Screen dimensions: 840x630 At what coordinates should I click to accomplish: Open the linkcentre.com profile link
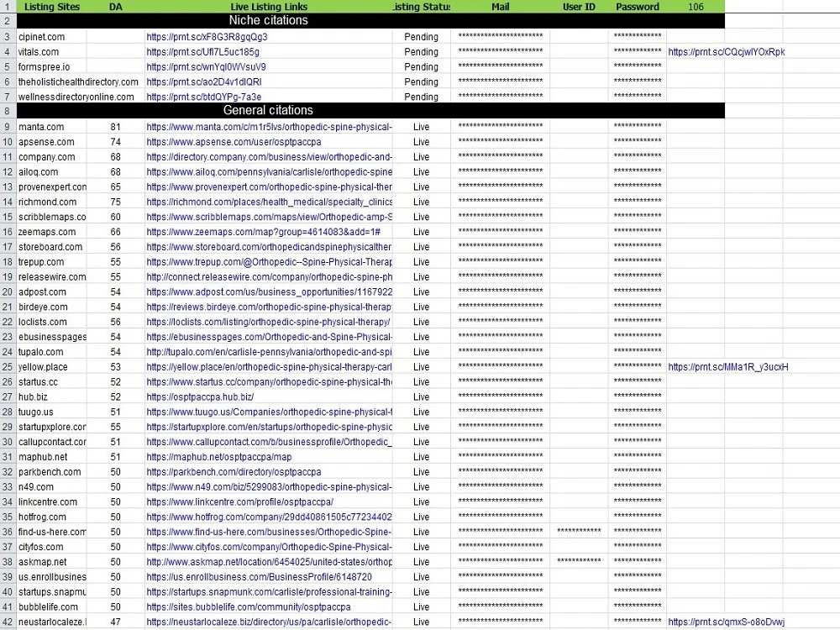[x=239, y=502]
